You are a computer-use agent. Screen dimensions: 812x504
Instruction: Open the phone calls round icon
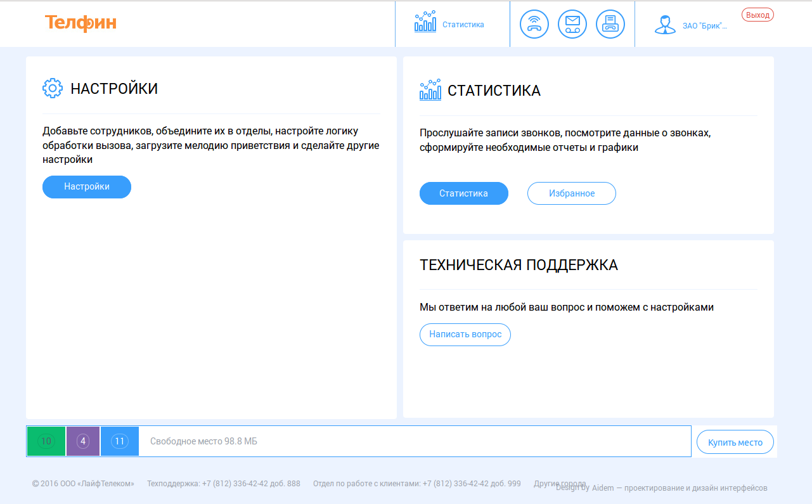534,24
